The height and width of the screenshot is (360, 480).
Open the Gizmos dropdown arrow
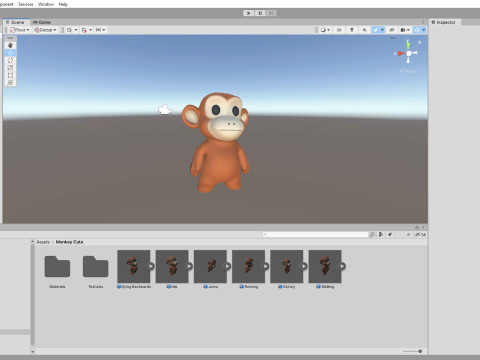(x=424, y=30)
